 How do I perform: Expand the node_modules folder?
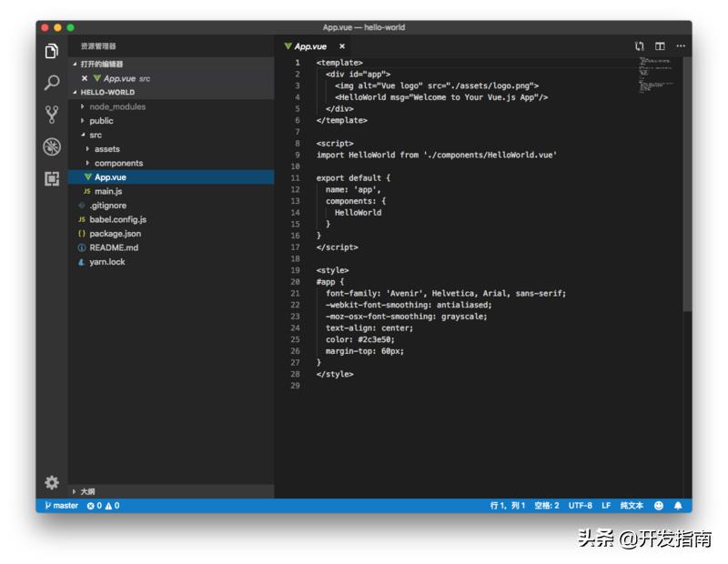pos(116,106)
